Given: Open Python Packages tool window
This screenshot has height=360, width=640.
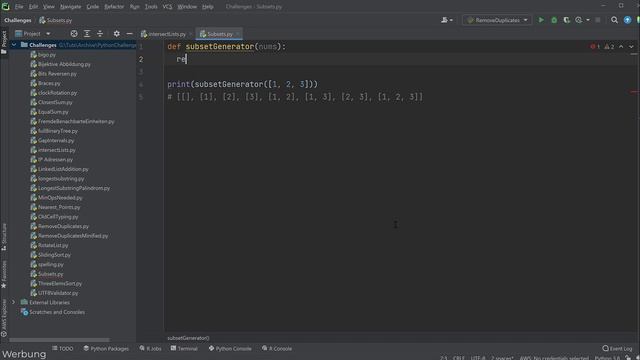Looking at the screenshot, I should (106, 349).
